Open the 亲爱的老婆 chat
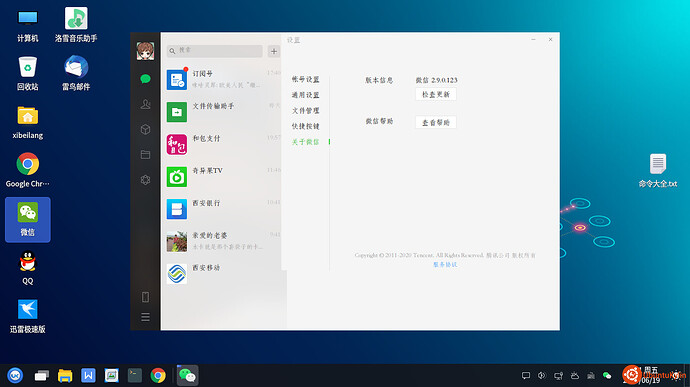 224,241
